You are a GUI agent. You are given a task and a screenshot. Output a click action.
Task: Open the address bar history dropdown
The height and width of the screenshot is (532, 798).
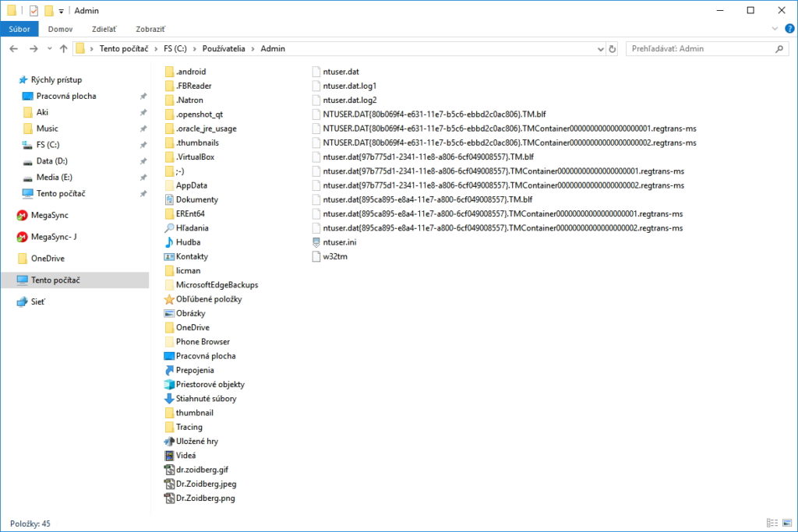[598, 48]
